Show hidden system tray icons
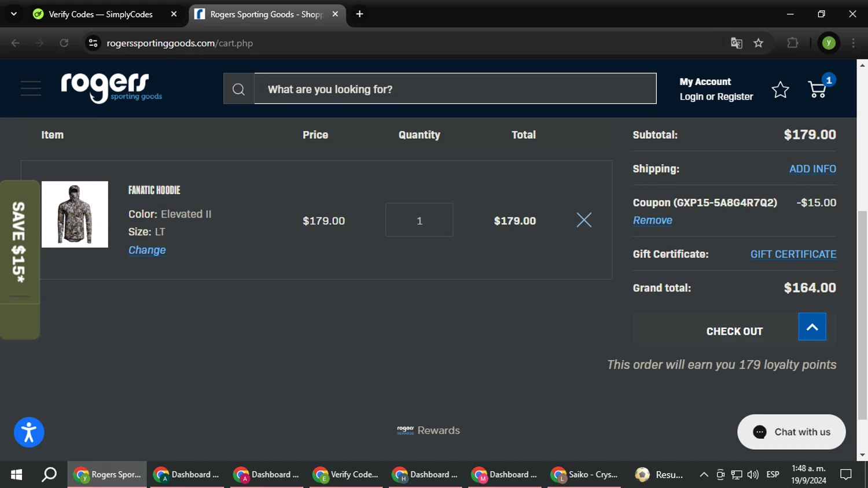Image resolution: width=868 pixels, height=488 pixels. [704, 475]
